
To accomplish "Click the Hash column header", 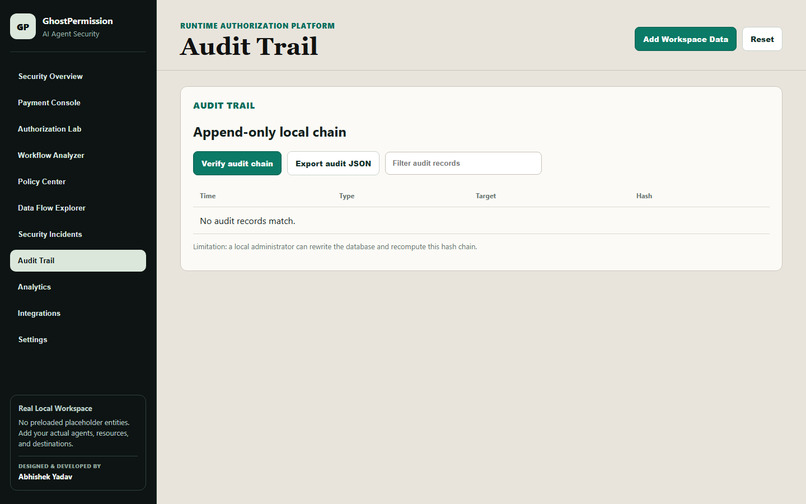I will pos(644,196).
